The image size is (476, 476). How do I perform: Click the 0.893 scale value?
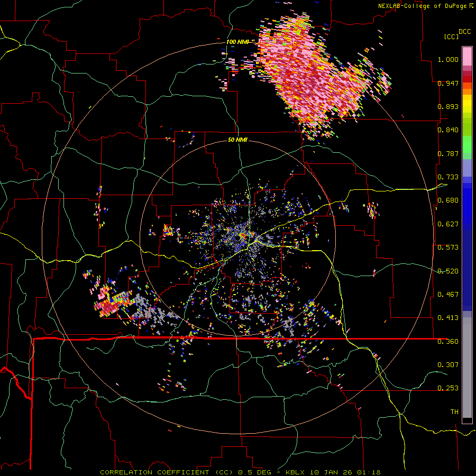448,106
